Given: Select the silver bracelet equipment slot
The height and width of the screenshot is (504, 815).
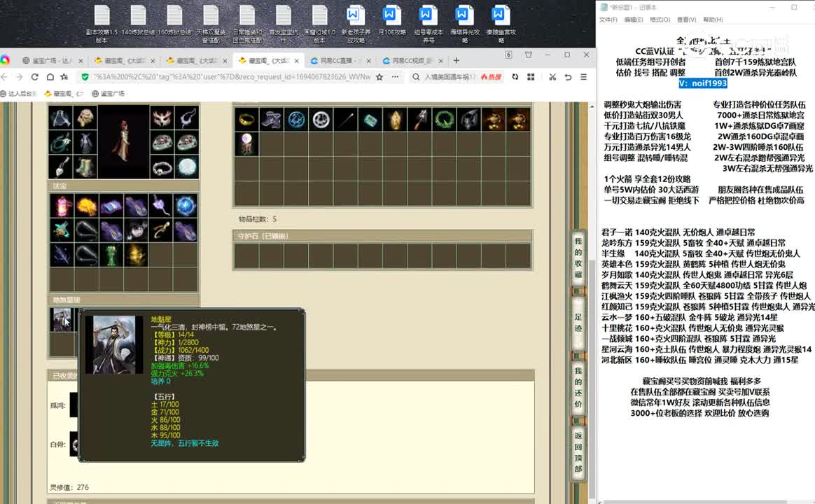Looking at the screenshot, I should tap(162, 167).
